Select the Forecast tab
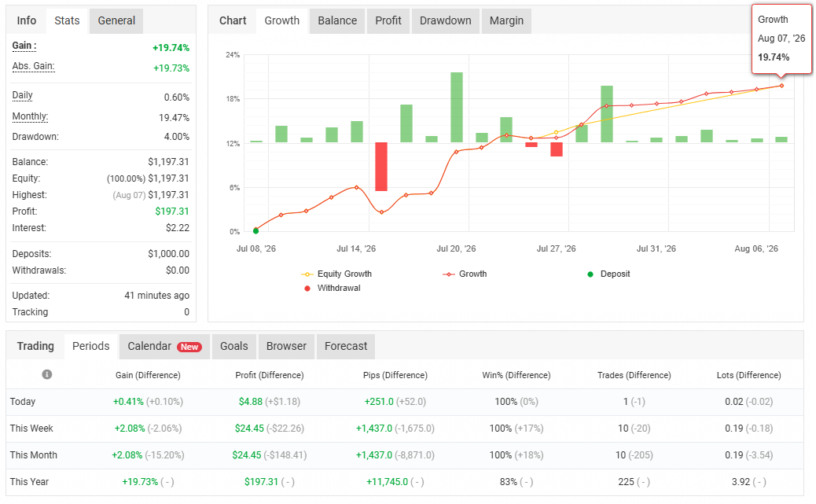Image resolution: width=816 pixels, height=504 pixels. 346,346
